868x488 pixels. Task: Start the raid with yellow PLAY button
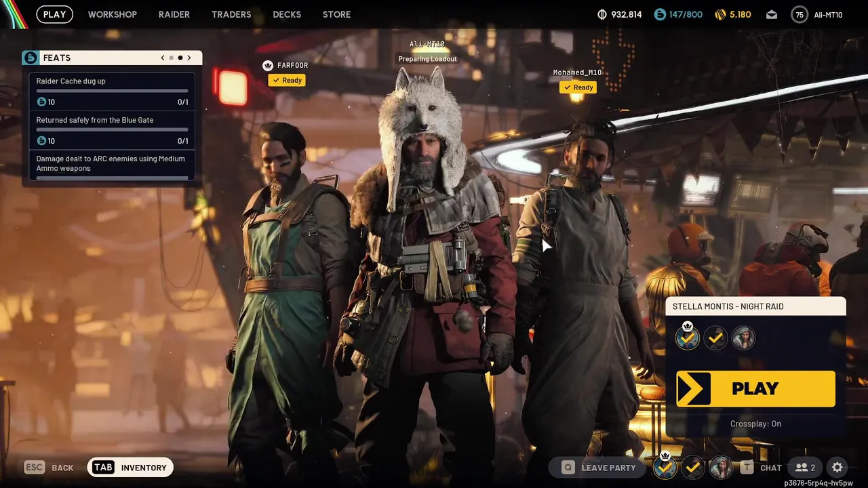coord(755,388)
